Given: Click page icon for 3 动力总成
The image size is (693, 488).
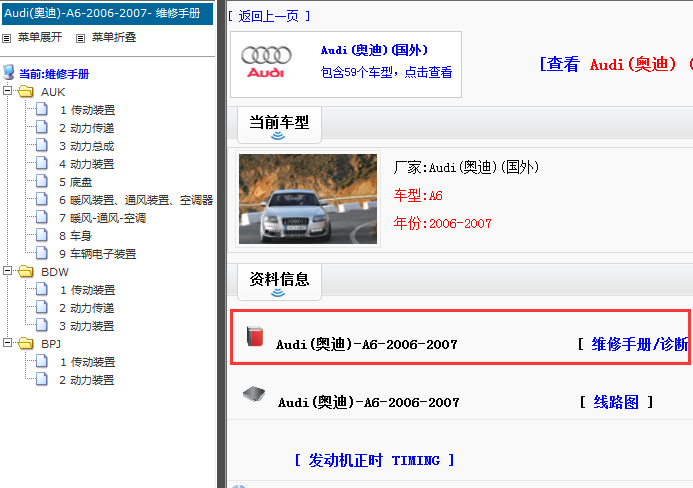Looking at the screenshot, I should (42, 145).
